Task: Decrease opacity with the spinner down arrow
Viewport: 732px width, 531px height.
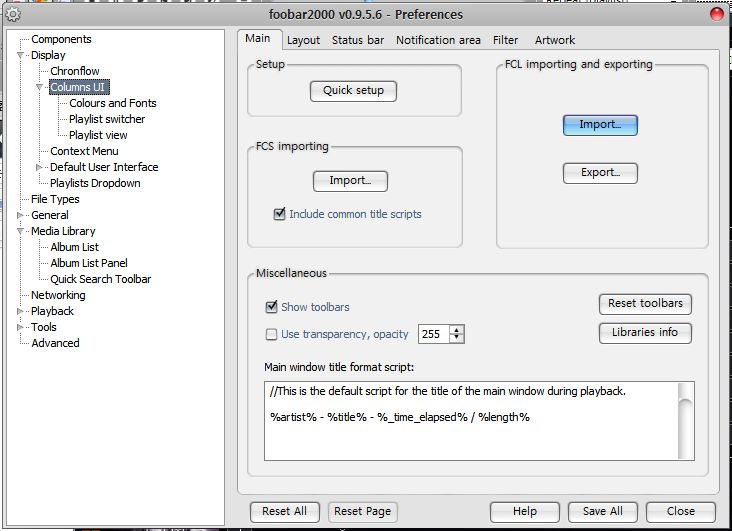Action: tap(457, 339)
